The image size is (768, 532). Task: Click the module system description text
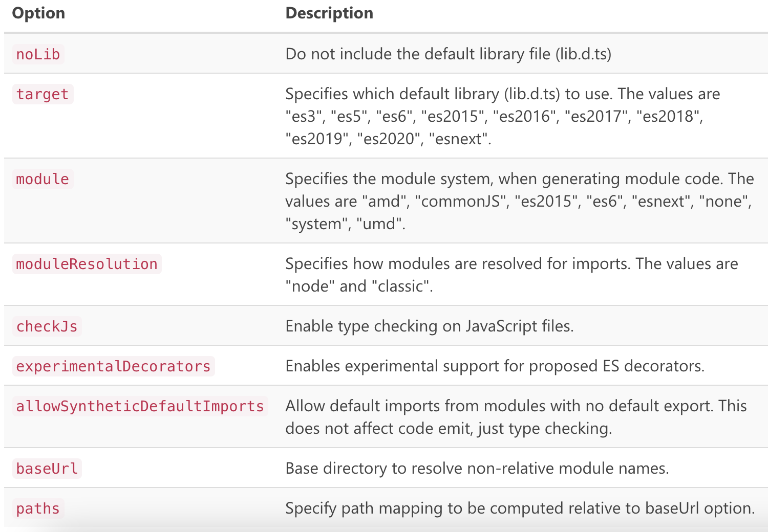518,201
